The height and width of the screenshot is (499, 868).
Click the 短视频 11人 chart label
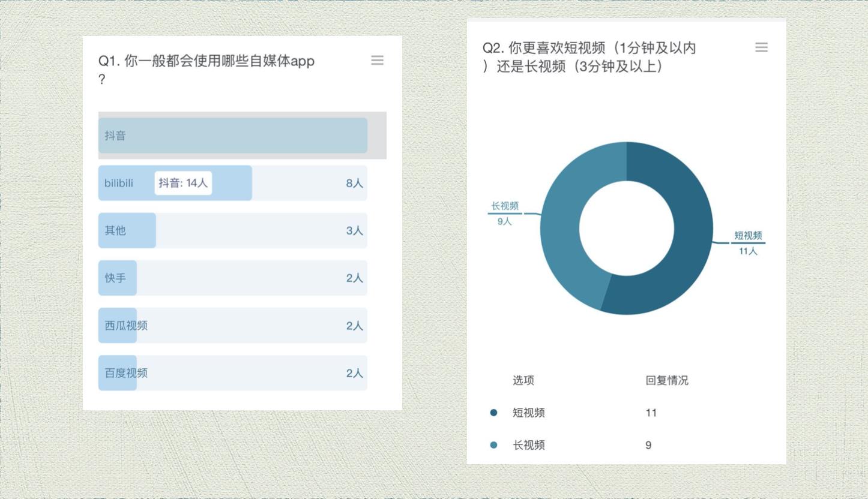coord(748,243)
